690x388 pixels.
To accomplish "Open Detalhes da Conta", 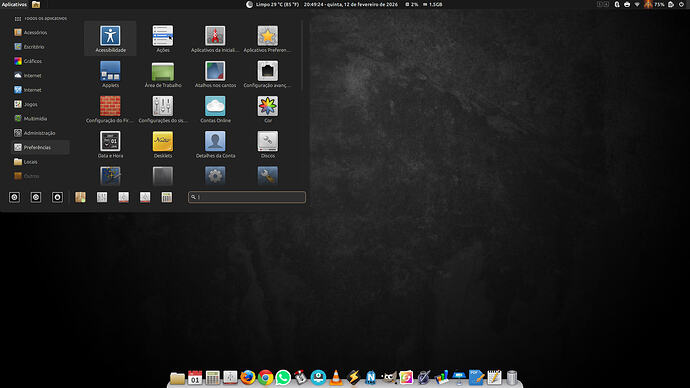I will click(x=215, y=144).
